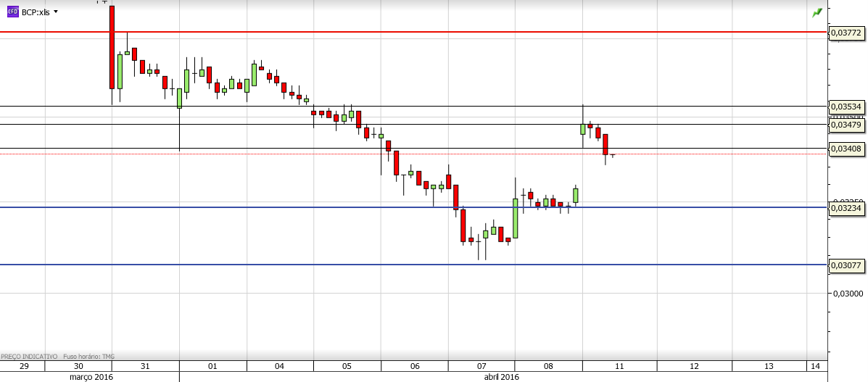The height and width of the screenshot is (382, 868).
Task: Click the PREÇO INDICATIVO label
Action: [x=29, y=357]
